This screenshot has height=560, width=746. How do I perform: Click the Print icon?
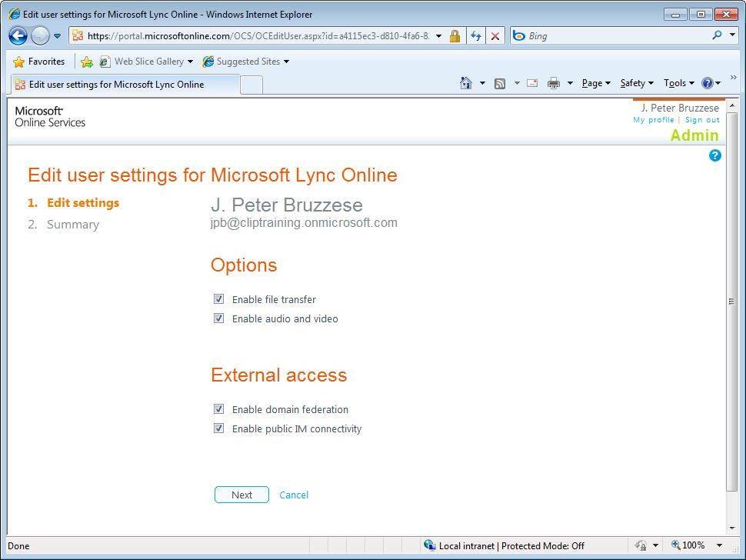553,83
